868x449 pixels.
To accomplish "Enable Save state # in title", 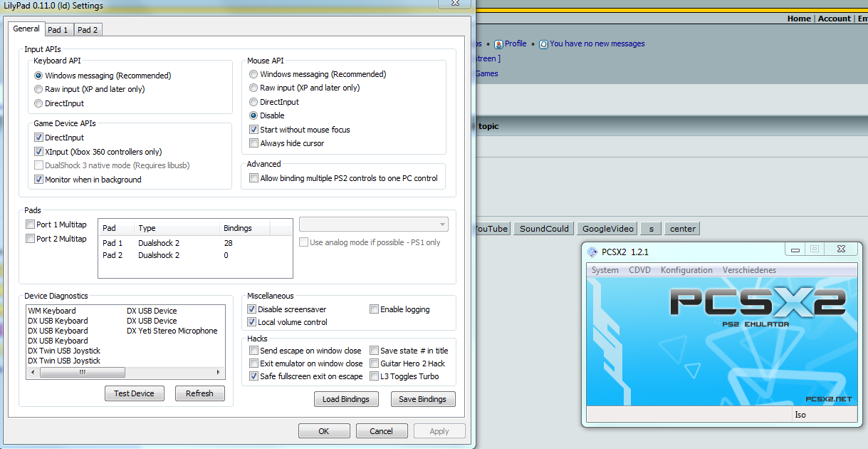I will [x=374, y=351].
